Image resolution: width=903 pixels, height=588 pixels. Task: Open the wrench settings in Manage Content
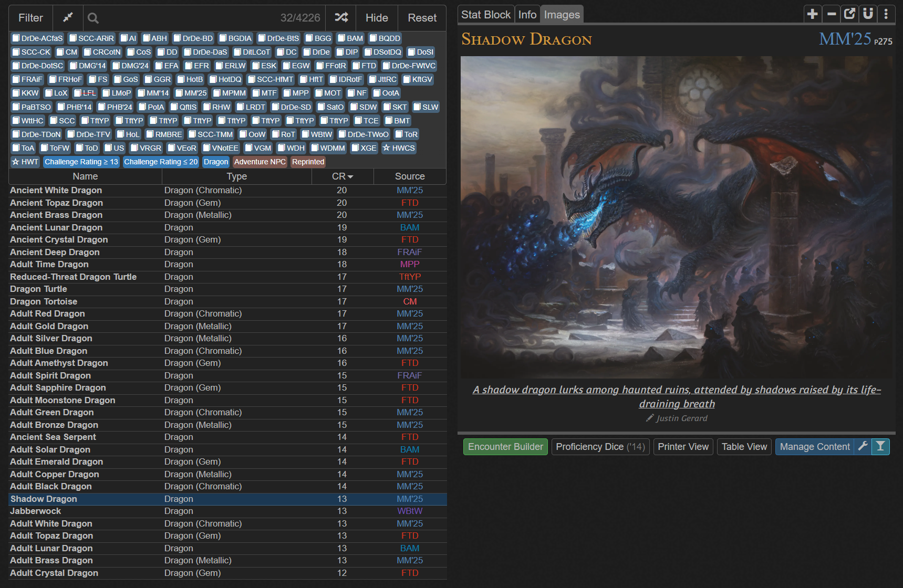[x=863, y=447]
